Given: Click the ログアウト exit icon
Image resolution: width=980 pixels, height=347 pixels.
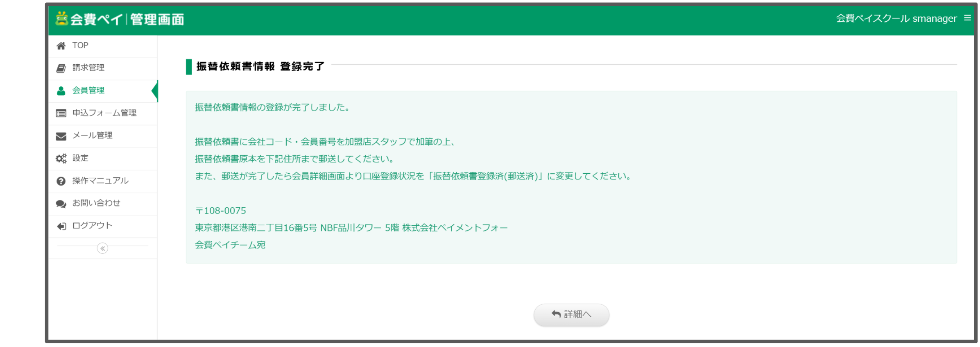Looking at the screenshot, I should 61,226.
